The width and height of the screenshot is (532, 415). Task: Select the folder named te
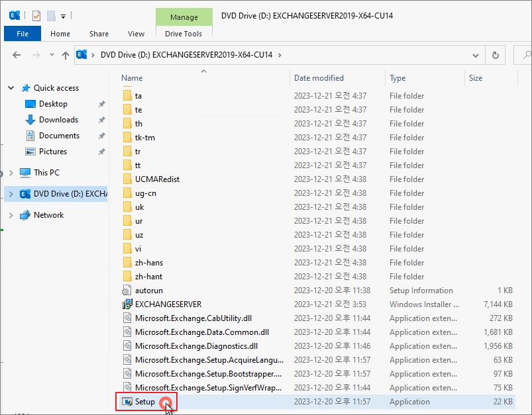[x=138, y=110]
